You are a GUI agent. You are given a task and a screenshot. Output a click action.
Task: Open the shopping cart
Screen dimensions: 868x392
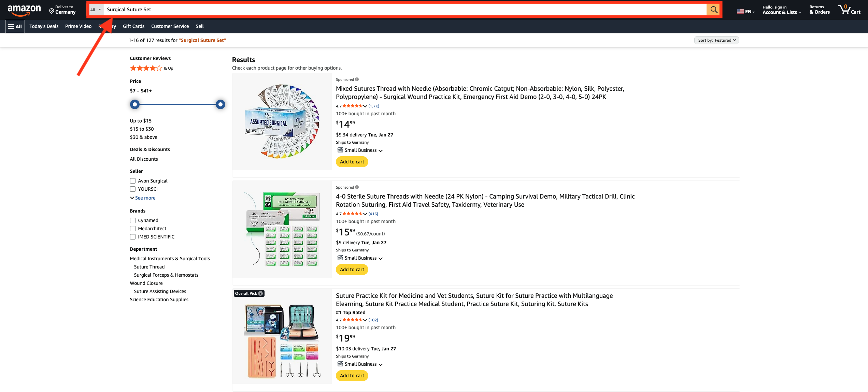tap(849, 10)
